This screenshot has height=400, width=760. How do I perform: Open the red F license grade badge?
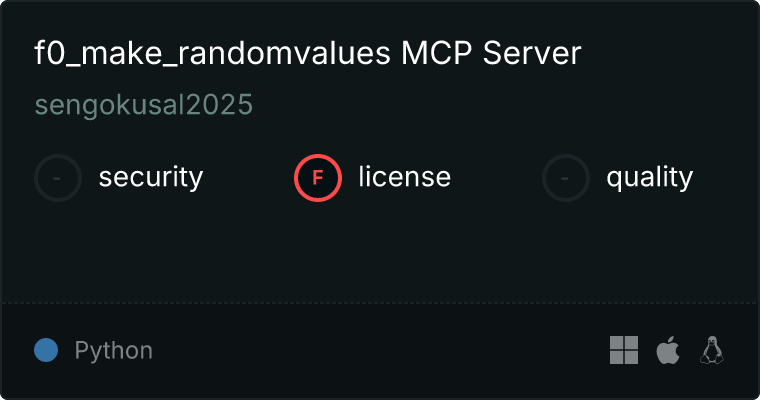(318, 178)
